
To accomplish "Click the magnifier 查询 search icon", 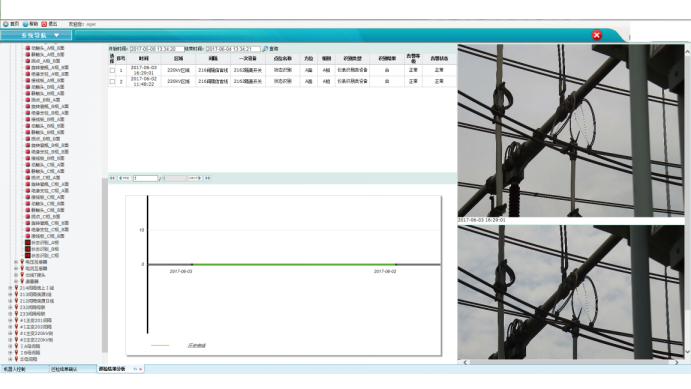I will [265, 49].
